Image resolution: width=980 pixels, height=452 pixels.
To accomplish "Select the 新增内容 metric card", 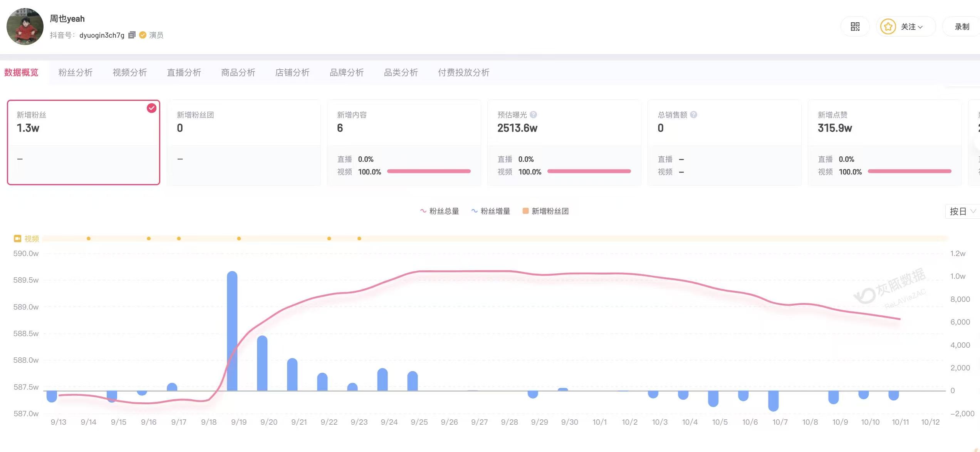I will (404, 142).
